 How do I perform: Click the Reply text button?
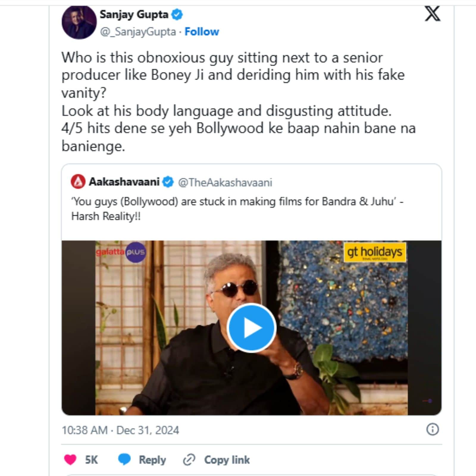(152, 460)
